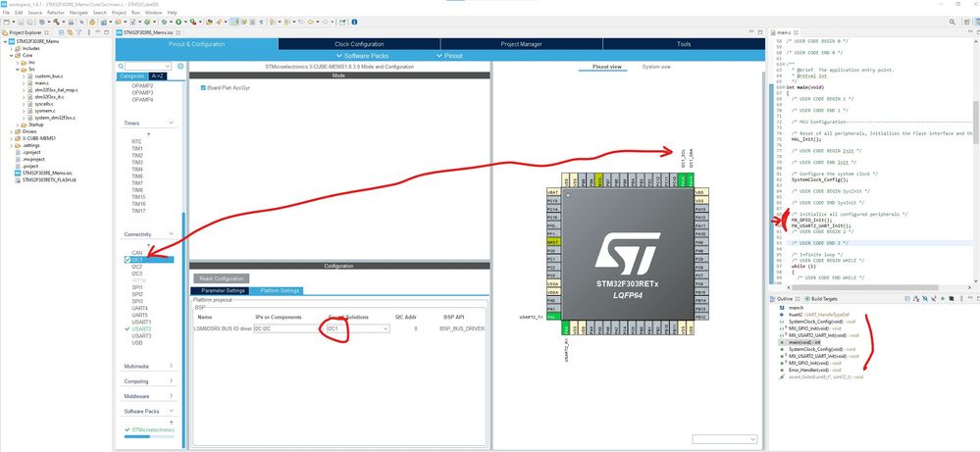Click the blue information icon in toolbar

click(354, 22)
